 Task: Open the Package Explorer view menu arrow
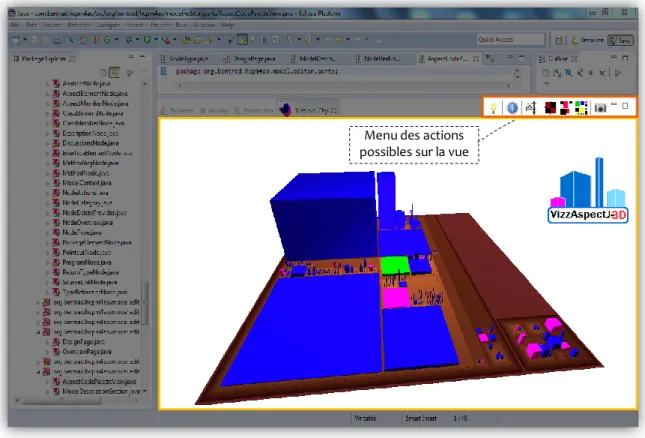pos(144,71)
